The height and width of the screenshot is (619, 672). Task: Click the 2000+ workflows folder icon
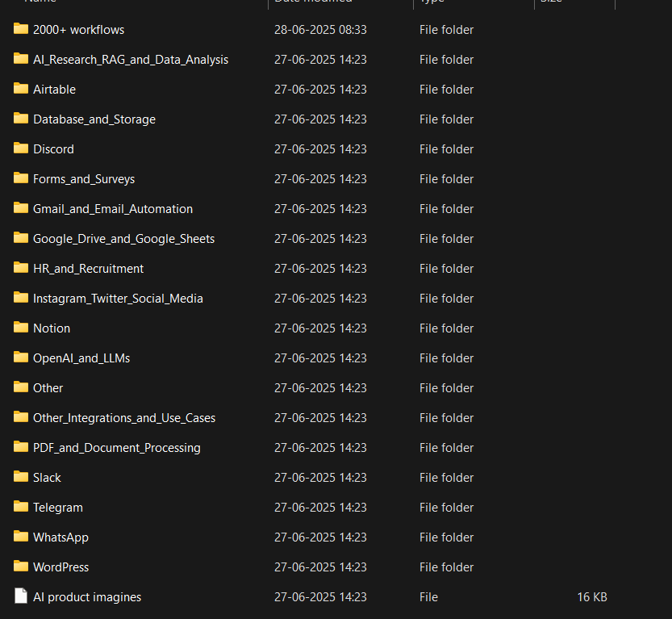21,29
